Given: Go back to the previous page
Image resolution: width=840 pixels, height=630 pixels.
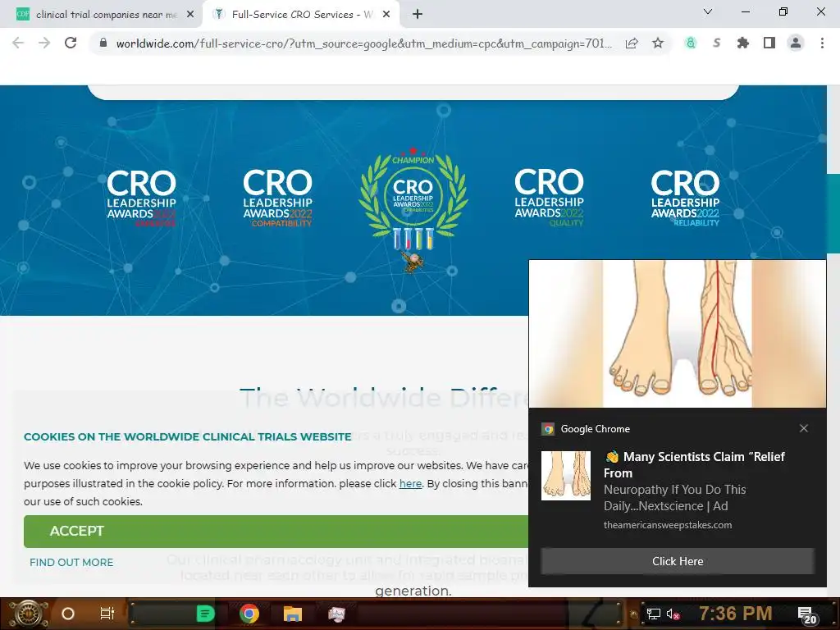Looking at the screenshot, I should point(18,43).
